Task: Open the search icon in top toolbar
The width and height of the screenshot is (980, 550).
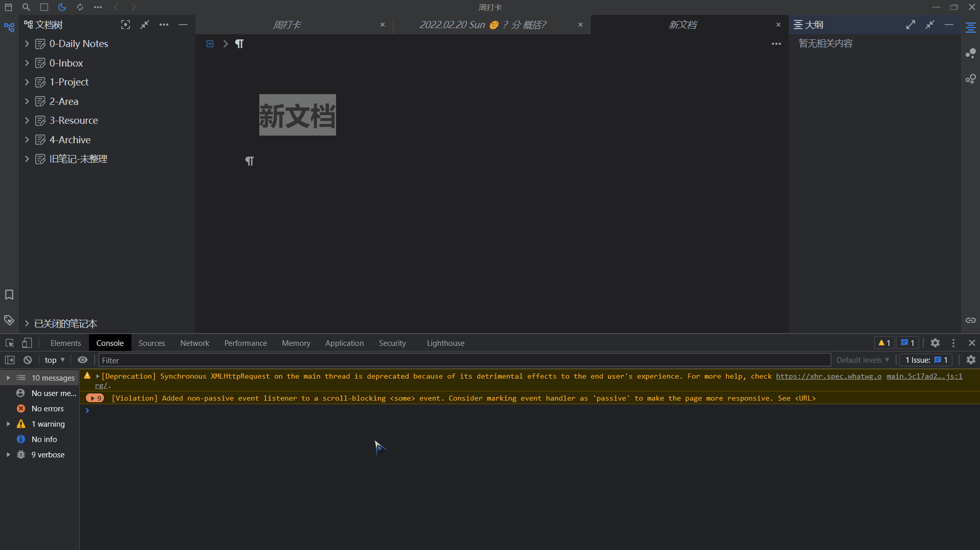Action: [x=26, y=7]
